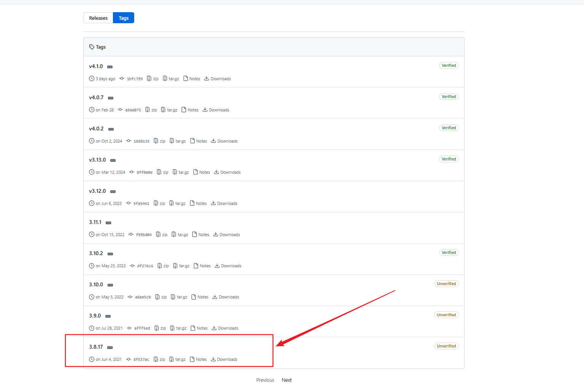Click the Unverified badge on 3.10.0
584x392 pixels.
[446, 284]
